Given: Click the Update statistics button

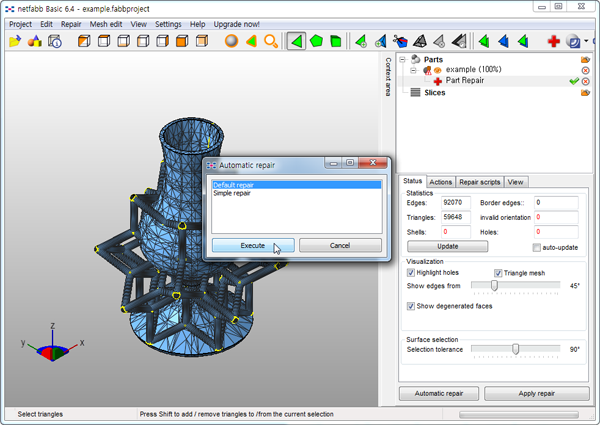Looking at the screenshot, I should coord(447,246).
